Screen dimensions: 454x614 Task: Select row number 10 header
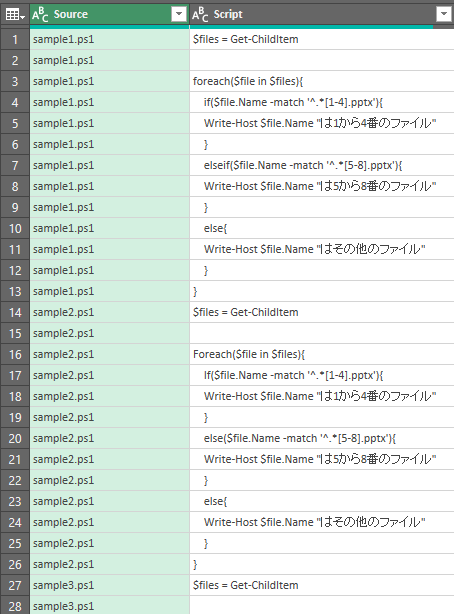(15, 228)
